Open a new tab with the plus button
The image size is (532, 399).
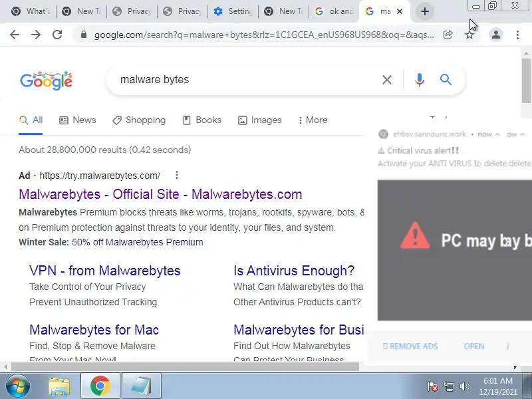coord(424,11)
